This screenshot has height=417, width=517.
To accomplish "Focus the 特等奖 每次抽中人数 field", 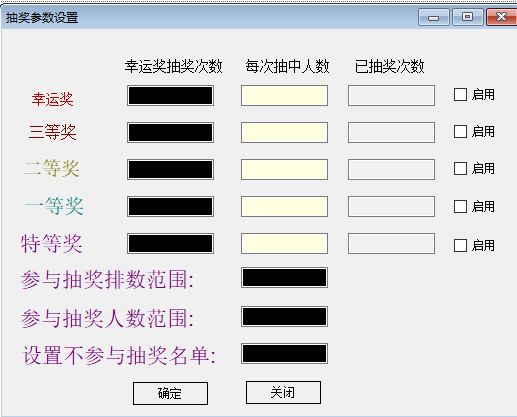I will pyautogui.click(x=284, y=244).
